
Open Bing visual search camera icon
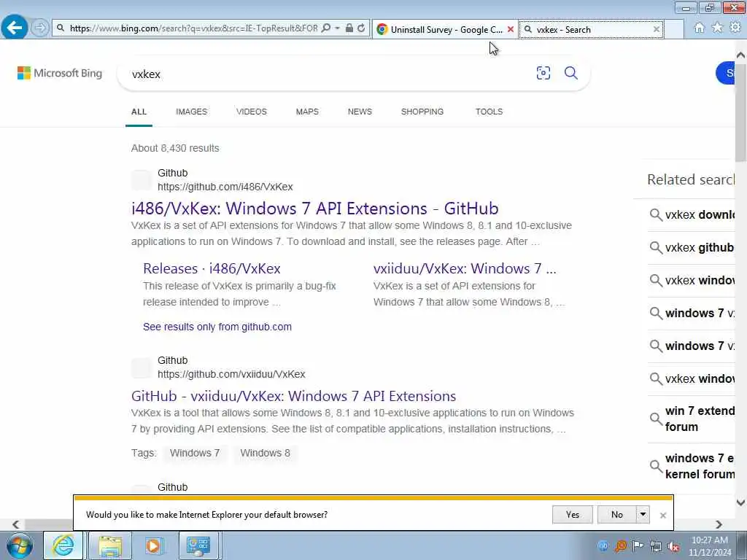543,73
